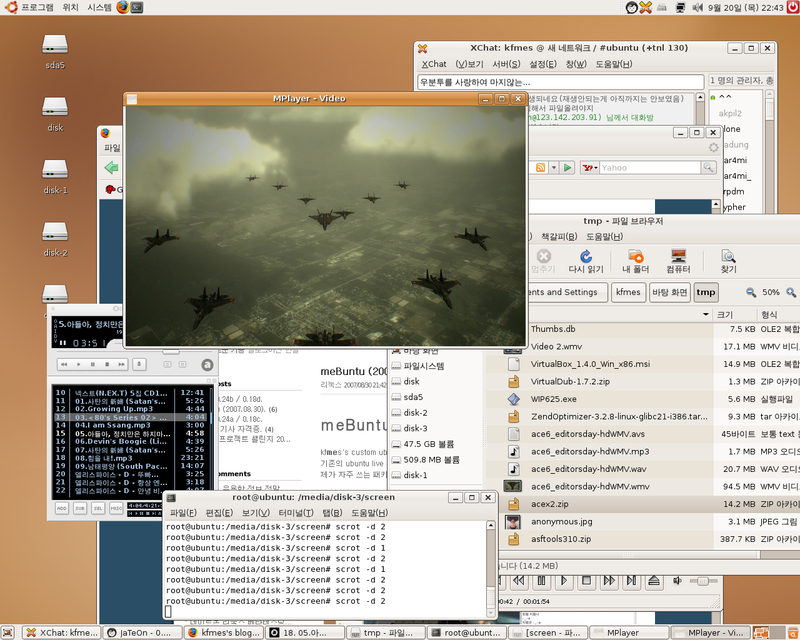Stop playback in MPlayer control bar
The width and height of the screenshot is (800, 640).
click(x=586, y=580)
